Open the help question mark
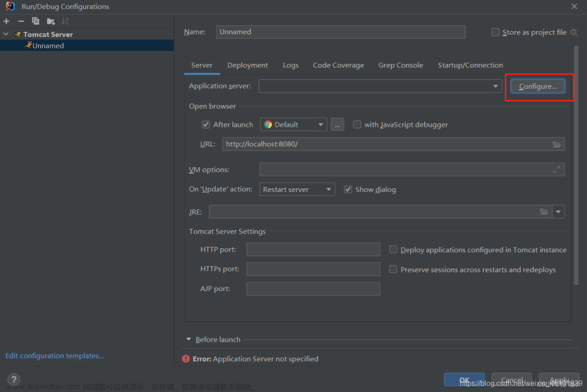Image resolution: width=587 pixels, height=392 pixels. pyautogui.click(x=14, y=379)
